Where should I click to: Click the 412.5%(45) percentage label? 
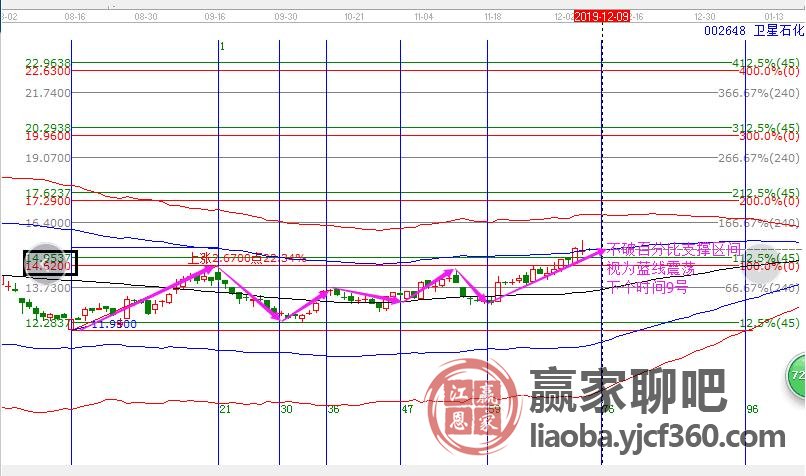pyautogui.click(x=766, y=63)
